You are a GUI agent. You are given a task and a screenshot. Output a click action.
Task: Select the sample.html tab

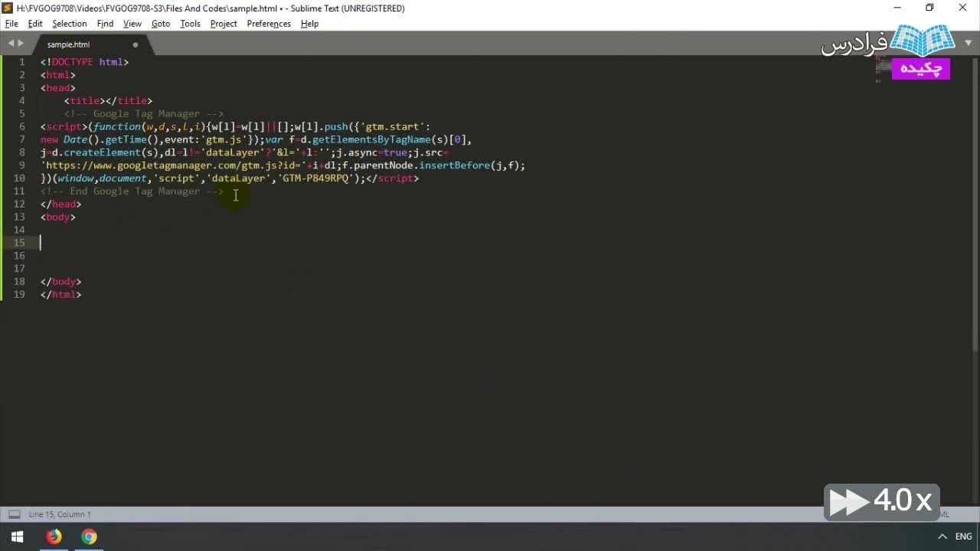click(x=69, y=44)
